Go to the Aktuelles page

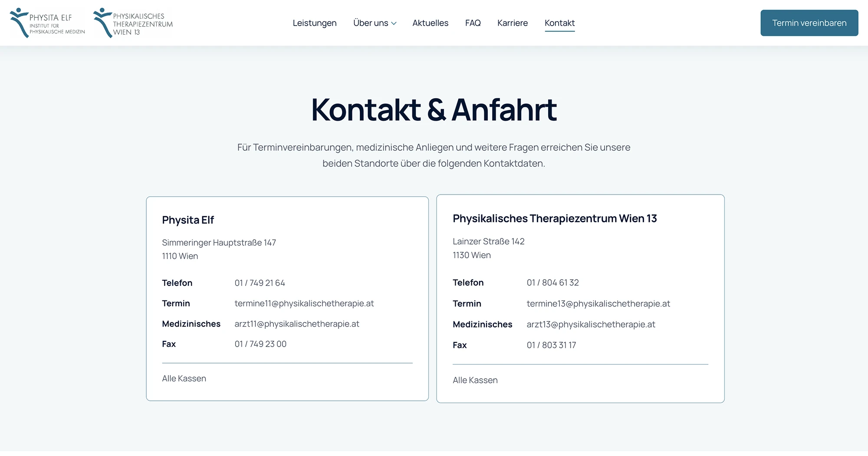(x=431, y=23)
